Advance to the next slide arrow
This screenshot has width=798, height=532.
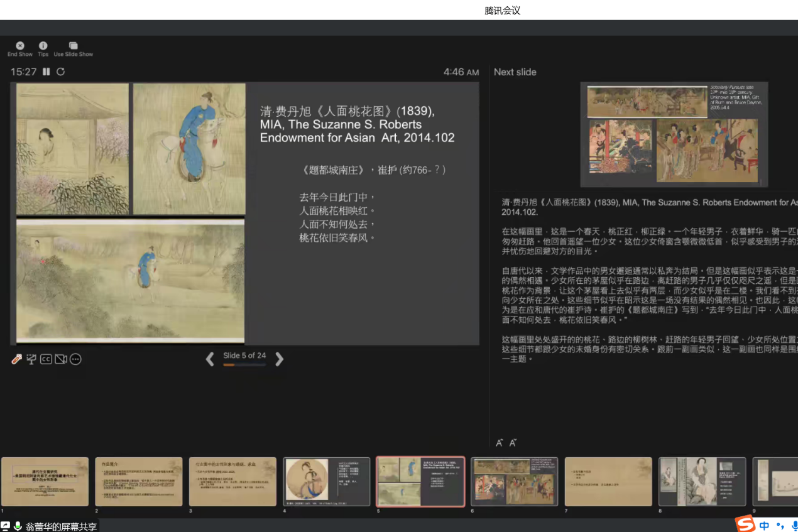[x=280, y=359]
